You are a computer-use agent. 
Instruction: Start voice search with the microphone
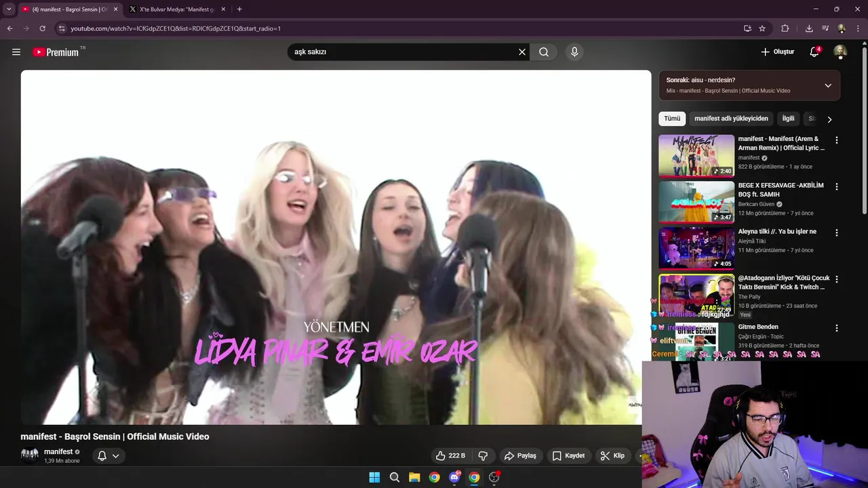click(574, 52)
